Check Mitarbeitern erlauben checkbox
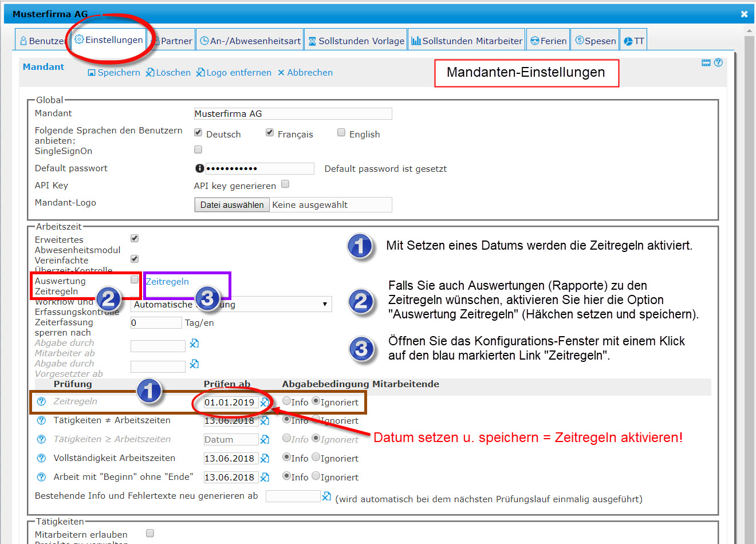756x544 pixels. tap(150, 533)
